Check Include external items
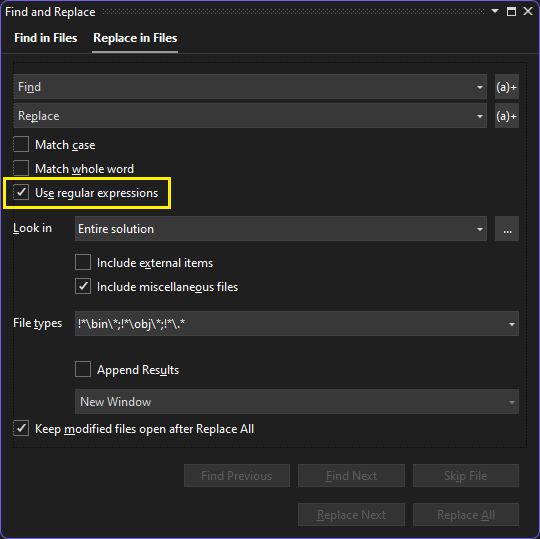The height and width of the screenshot is (539, 540). pos(83,262)
